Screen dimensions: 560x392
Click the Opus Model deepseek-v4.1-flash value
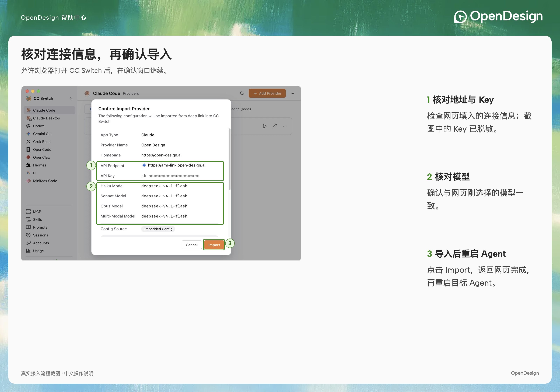164,206
